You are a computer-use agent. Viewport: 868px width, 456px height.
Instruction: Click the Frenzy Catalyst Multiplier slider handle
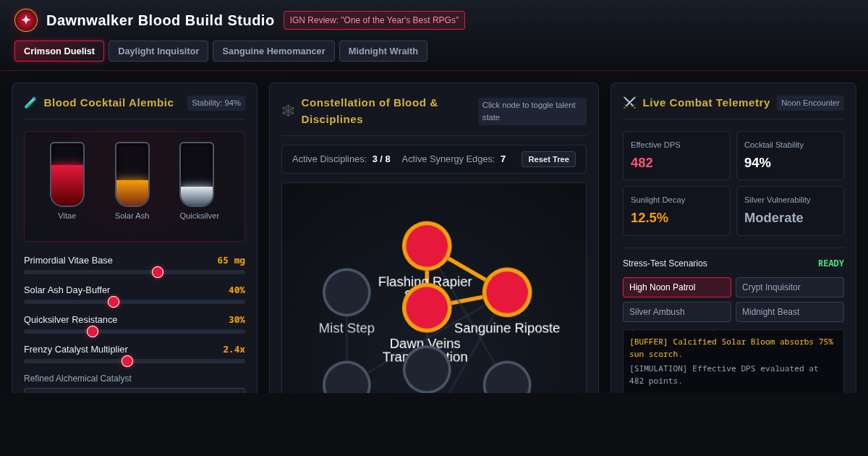point(127,361)
